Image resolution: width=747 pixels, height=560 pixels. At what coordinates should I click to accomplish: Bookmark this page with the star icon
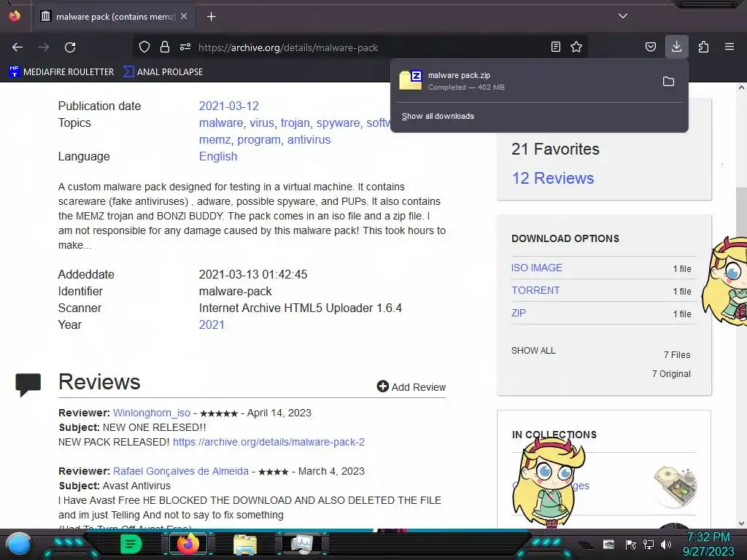[x=576, y=47]
